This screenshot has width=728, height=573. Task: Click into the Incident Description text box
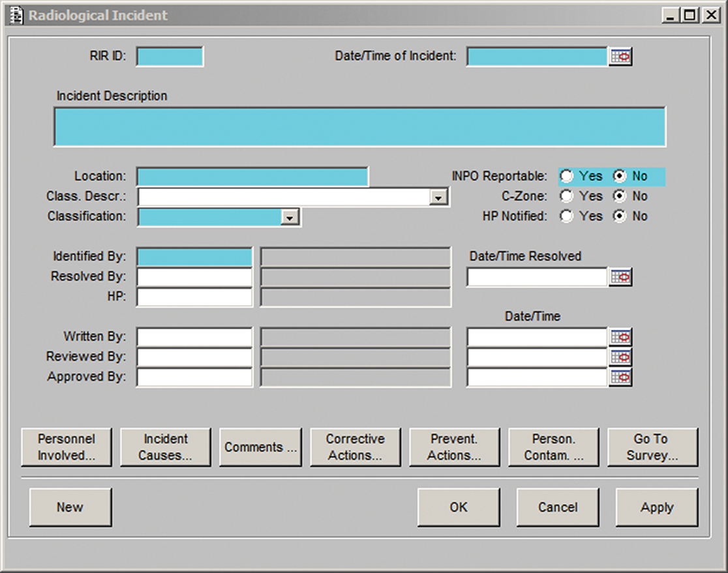pos(360,126)
